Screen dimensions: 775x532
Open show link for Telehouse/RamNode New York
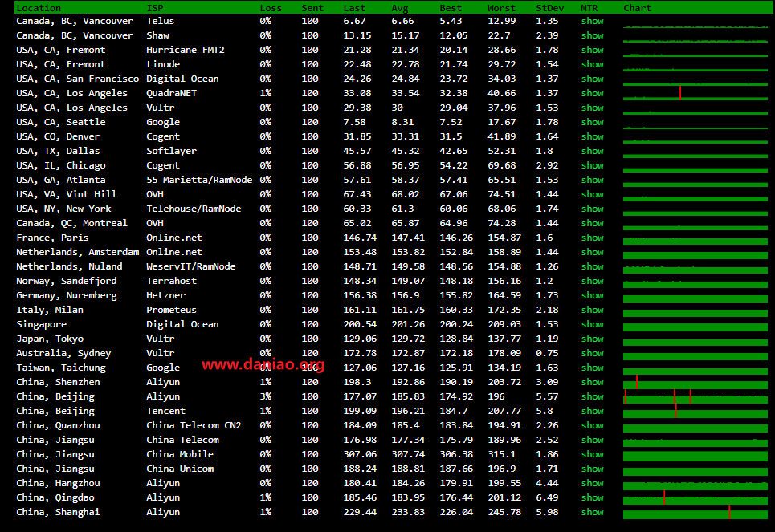tap(592, 209)
